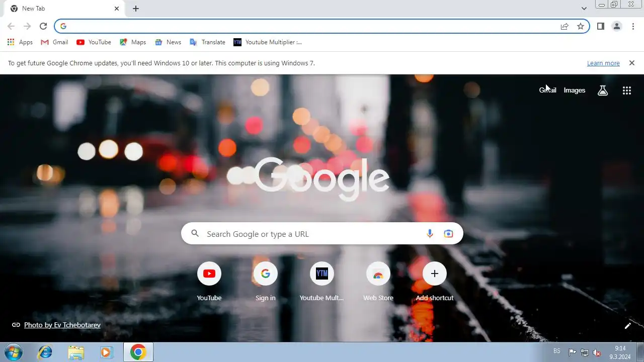
Task: Expand the tab search chevron
Action: (x=584, y=9)
